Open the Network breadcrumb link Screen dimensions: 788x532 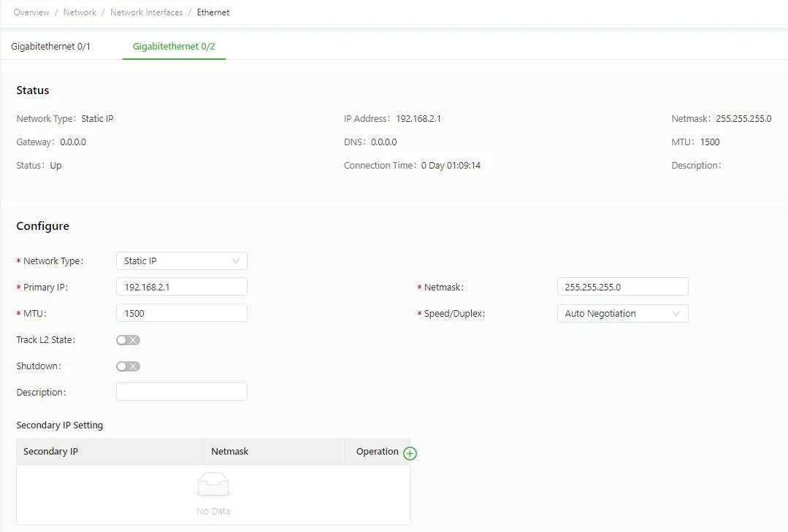pyautogui.click(x=80, y=12)
